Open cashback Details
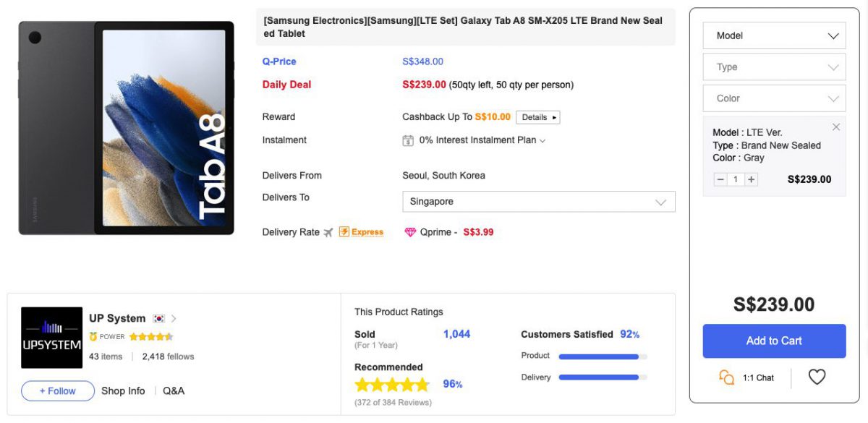The height and width of the screenshot is (423, 868). pos(537,116)
